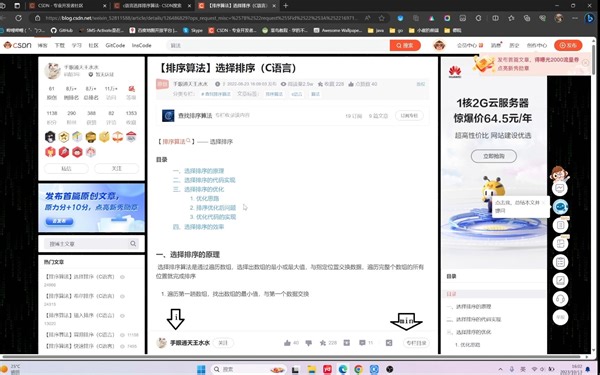Open InsCode in CSDN navigation

tap(142, 45)
